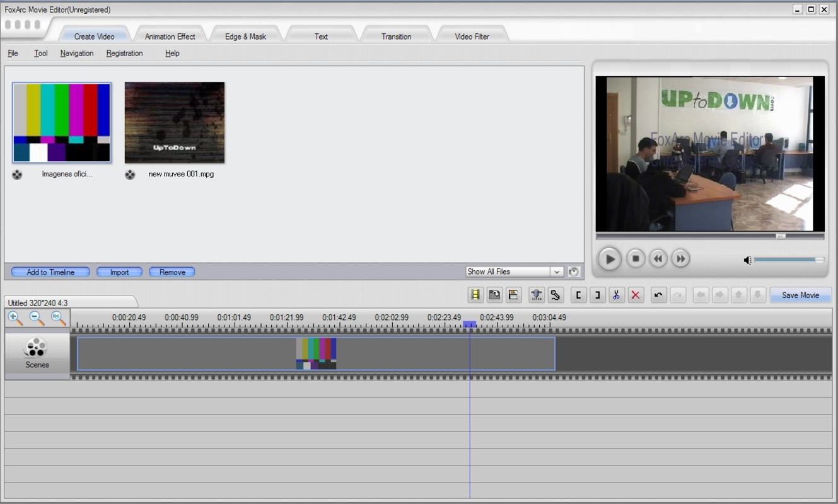
Task: Go to the Text tab
Action: [x=322, y=36]
